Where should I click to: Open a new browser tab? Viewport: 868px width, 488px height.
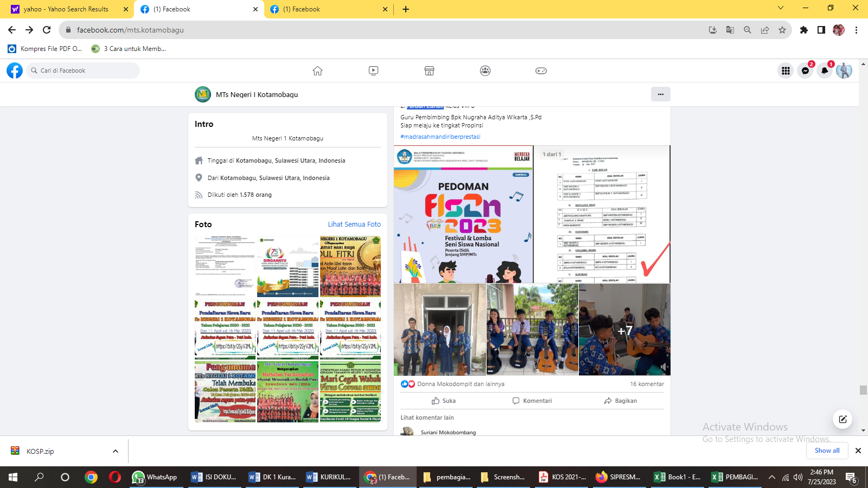coord(406,9)
